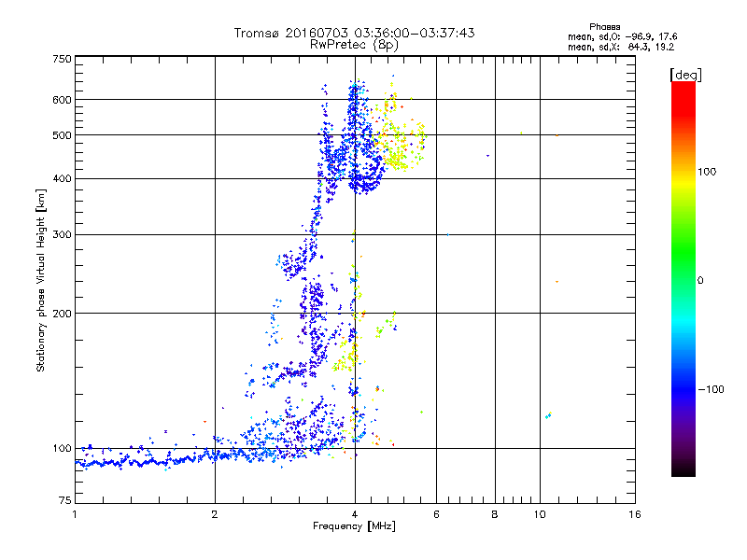Viewport: 747px width, 560px height.
Task: Click the y-axis tick label '75'
Action: tap(65, 500)
